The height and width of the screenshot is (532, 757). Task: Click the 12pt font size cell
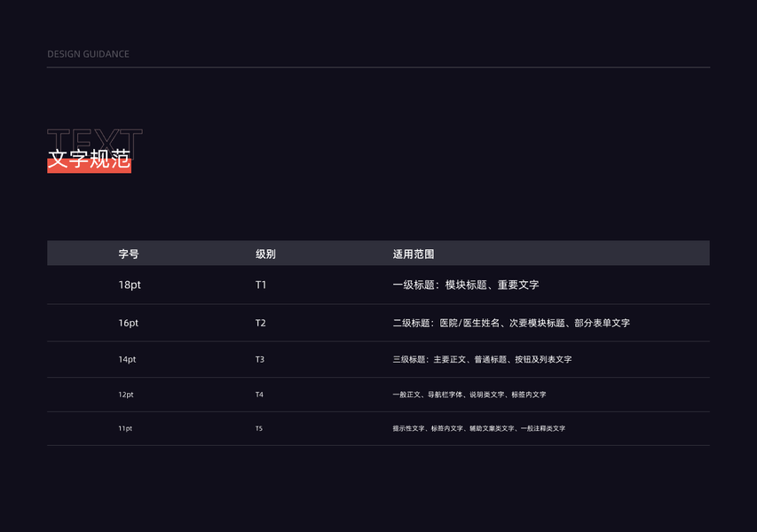click(125, 395)
